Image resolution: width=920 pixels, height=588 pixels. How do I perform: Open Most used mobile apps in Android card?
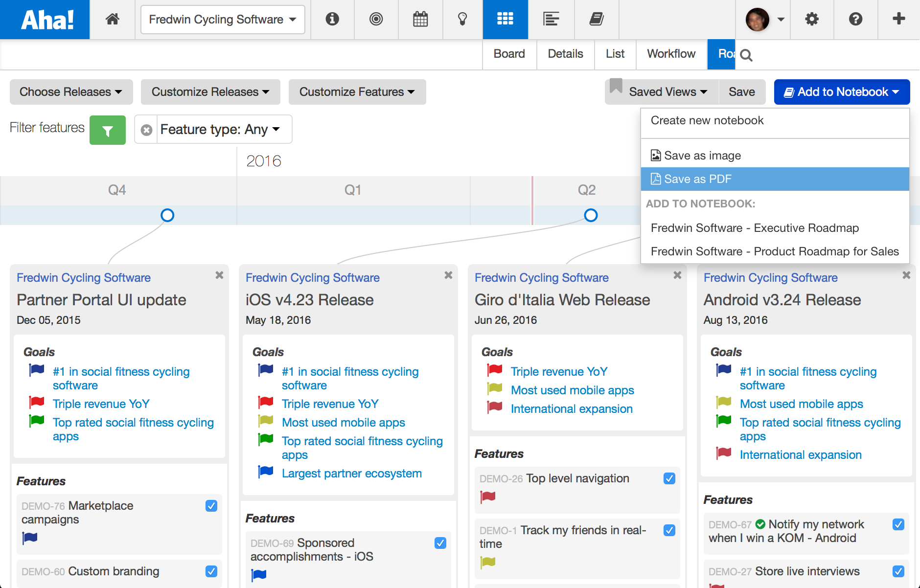pyautogui.click(x=802, y=404)
